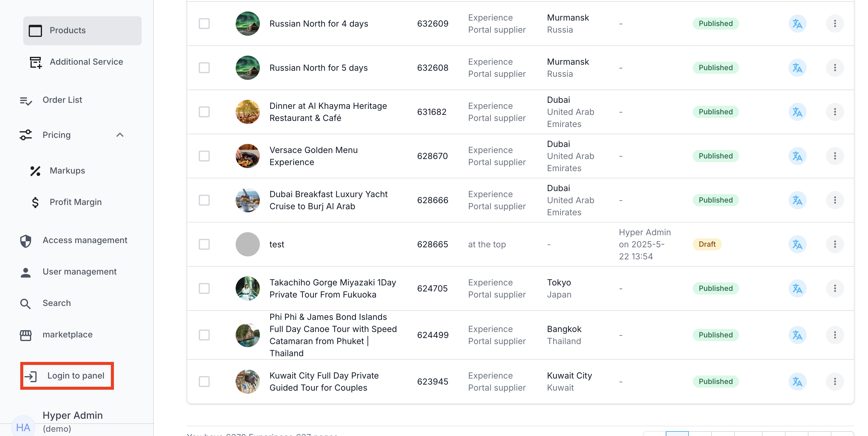Select the checkbox on the test draft row
Screen dimensions: 868x436
pos(205,245)
